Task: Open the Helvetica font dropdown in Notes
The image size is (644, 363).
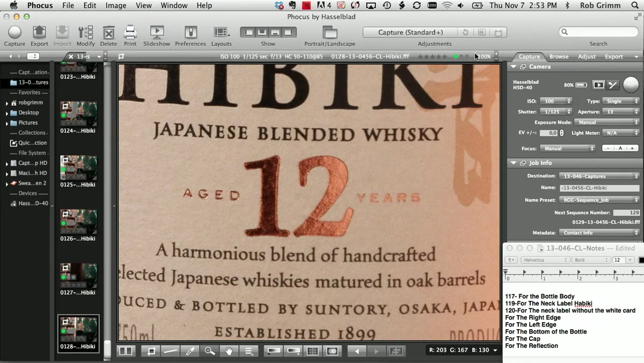Action: tap(545, 260)
